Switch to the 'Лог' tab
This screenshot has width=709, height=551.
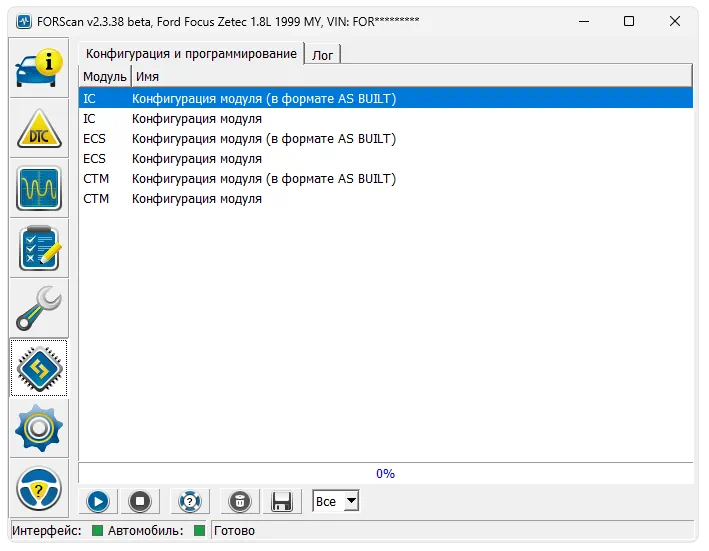coord(322,55)
